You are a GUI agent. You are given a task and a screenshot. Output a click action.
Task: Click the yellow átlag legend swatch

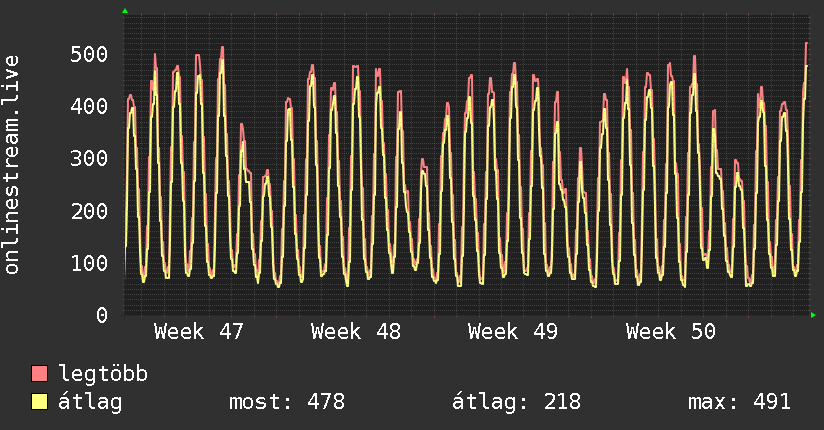(x=39, y=402)
